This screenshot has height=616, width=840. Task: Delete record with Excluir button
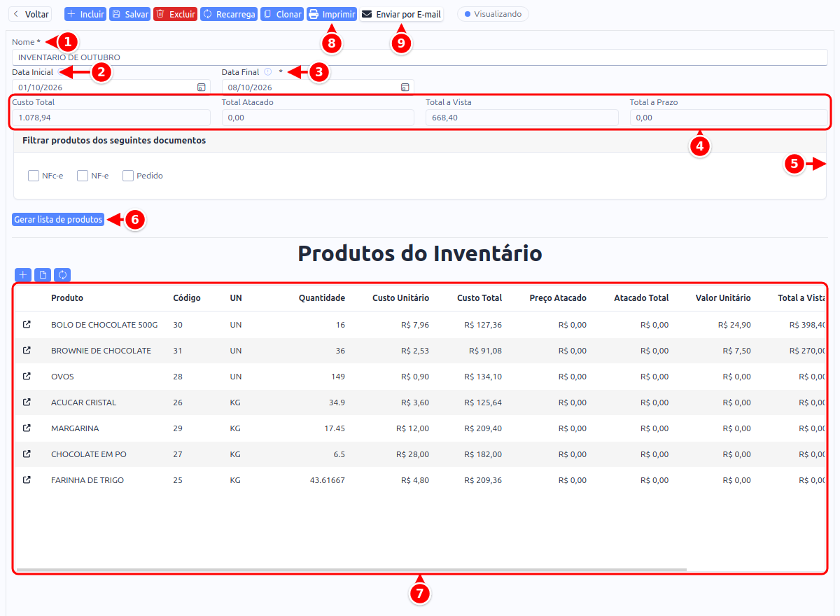pyautogui.click(x=176, y=14)
